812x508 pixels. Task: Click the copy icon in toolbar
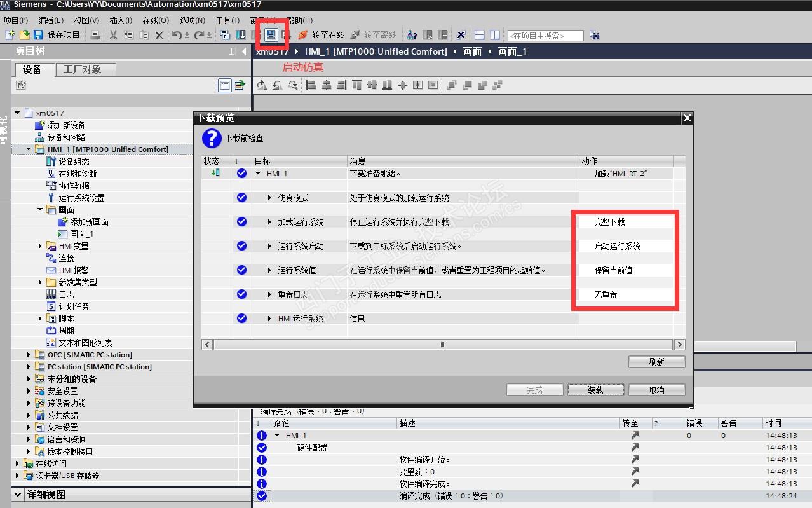point(129,35)
